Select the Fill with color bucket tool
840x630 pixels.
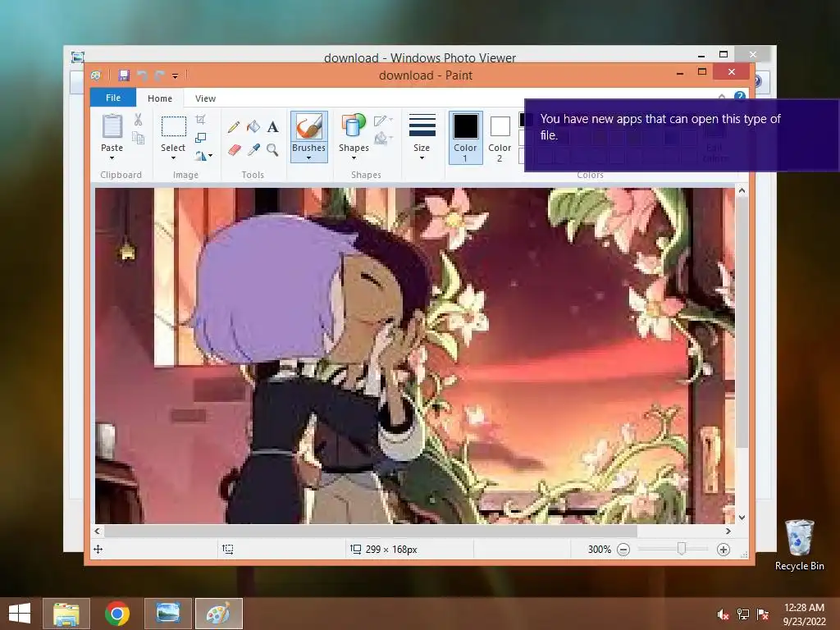(253, 127)
